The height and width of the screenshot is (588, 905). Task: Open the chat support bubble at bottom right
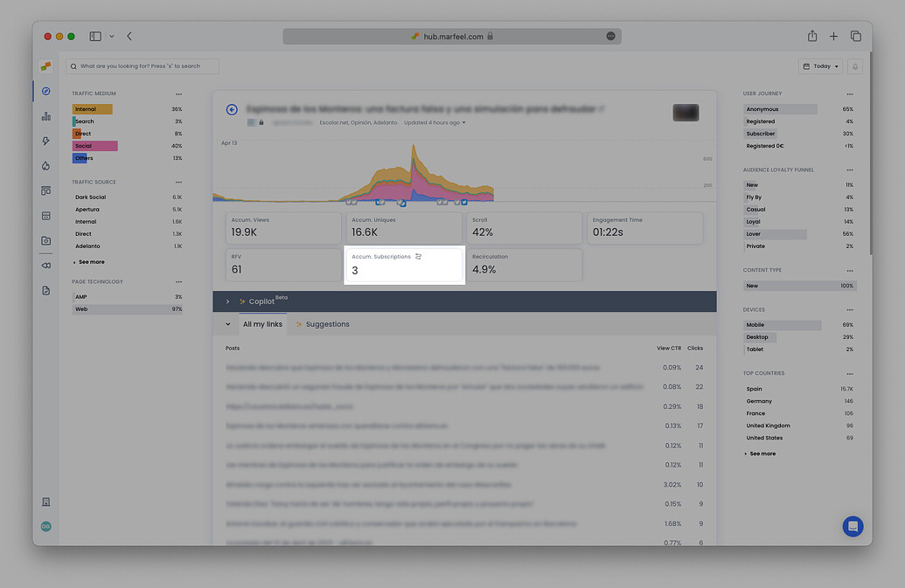coord(853,526)
